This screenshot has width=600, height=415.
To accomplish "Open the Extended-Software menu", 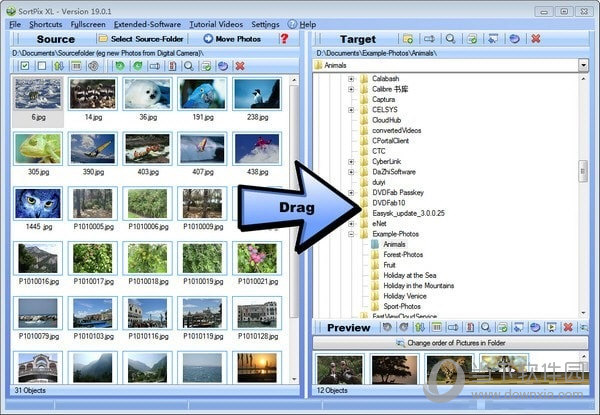I will [147, 24].
